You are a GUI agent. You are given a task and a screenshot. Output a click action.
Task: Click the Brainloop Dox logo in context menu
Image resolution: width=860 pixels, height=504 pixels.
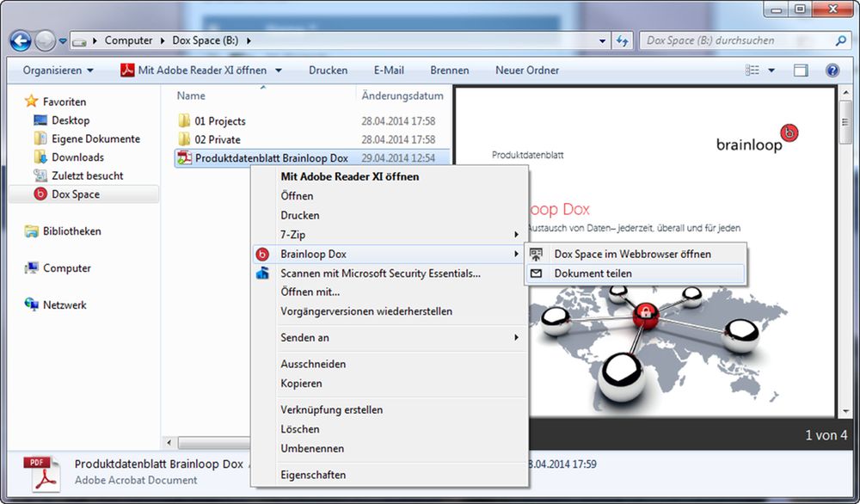[262, 254]
